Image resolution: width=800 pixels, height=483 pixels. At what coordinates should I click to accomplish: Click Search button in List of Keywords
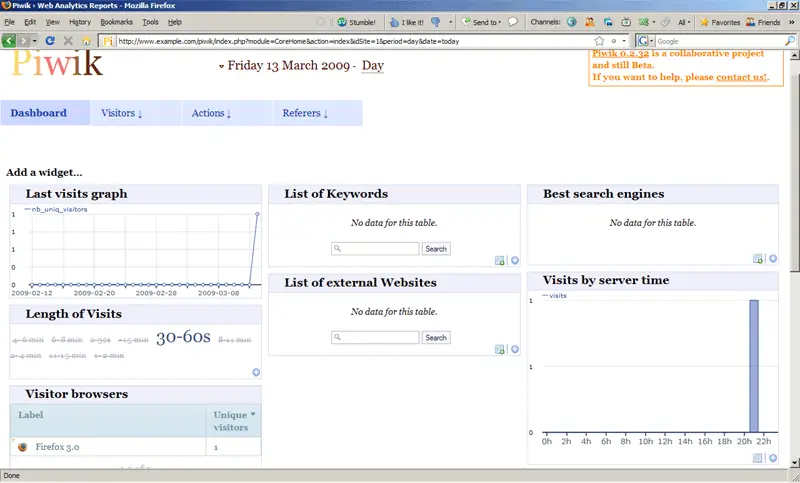[x=436, y=249]
